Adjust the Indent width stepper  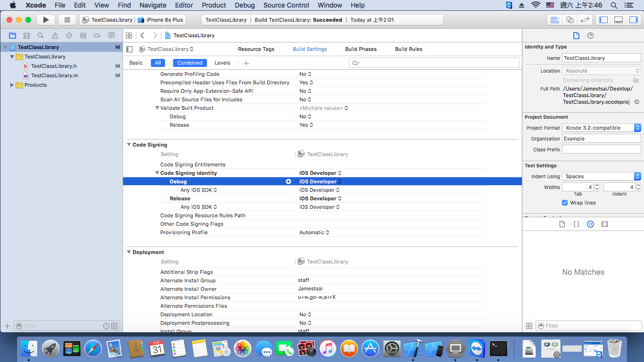(x=638, y=187)
